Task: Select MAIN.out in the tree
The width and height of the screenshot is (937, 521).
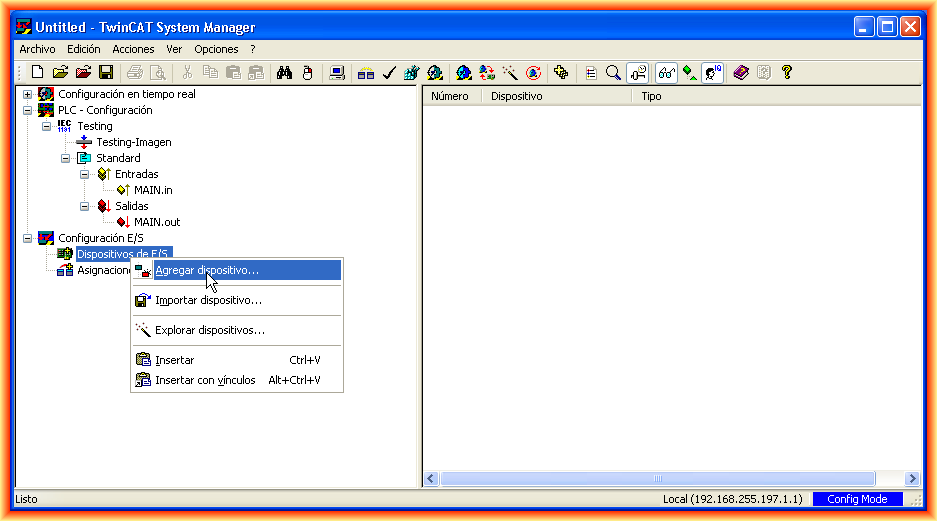Action: point(157,222)
